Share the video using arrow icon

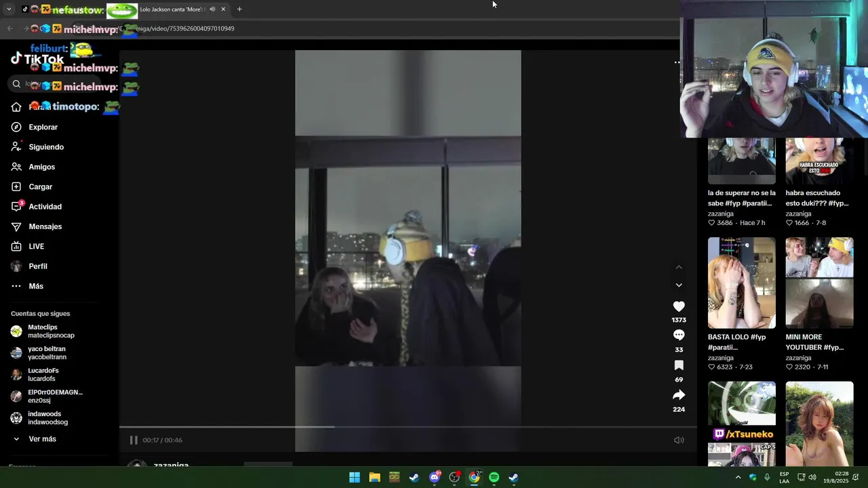(x=679, y=395)
